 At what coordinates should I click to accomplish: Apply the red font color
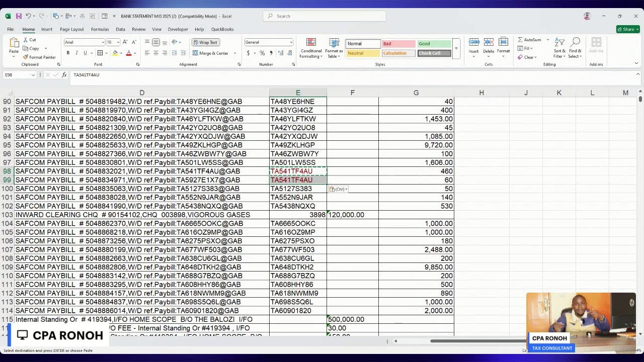[129, 53]
